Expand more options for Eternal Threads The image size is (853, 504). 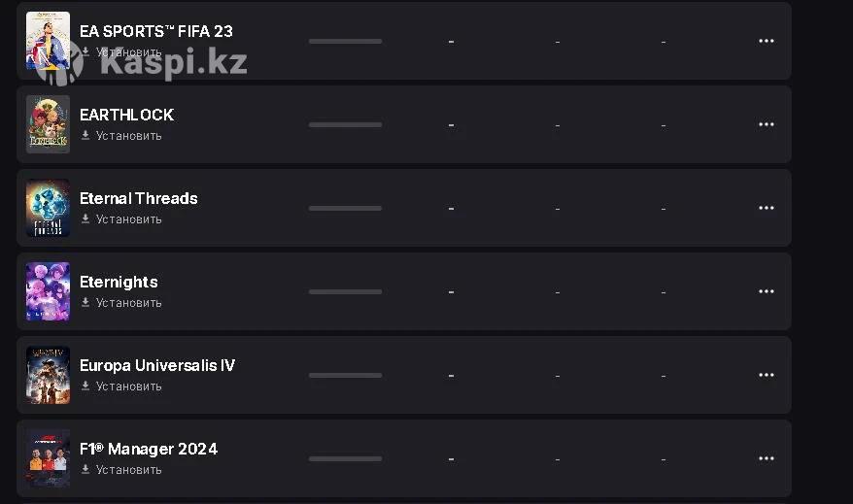click(x=766, y=208)
